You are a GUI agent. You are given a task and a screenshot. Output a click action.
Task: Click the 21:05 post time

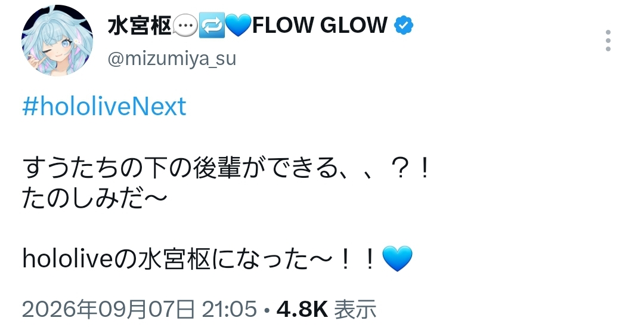coord(229,309)
